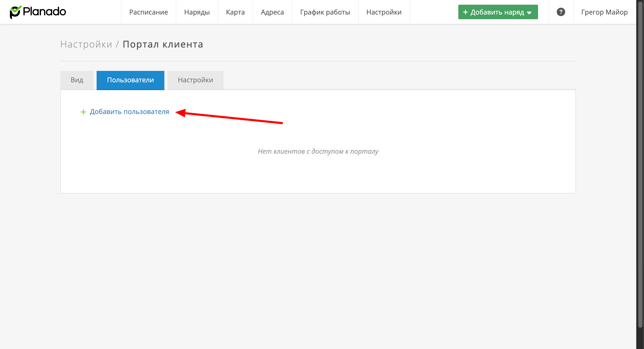The image size is (644, 349).
Task: Switch to the Настройки tab in portal
Action: 195,80
